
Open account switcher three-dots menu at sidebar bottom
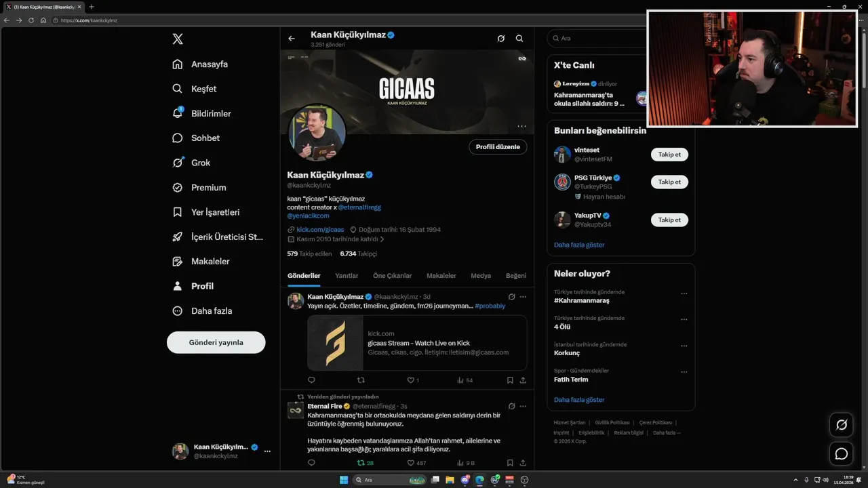tap(267, 451)
